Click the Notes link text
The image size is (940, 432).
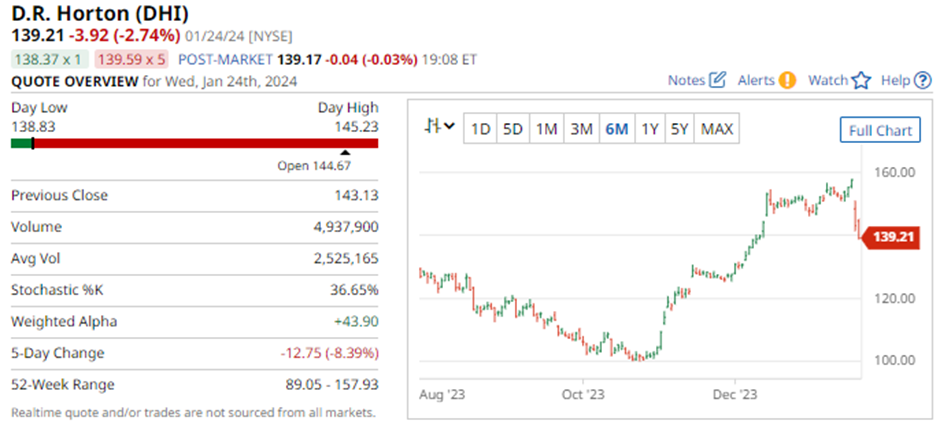686,80
